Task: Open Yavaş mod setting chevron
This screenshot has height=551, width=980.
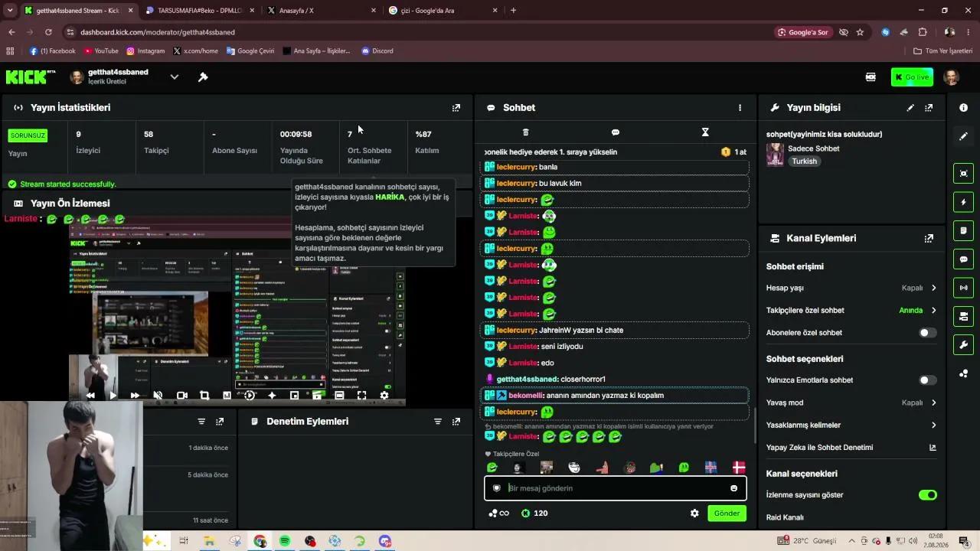Action: [x=933, y=403]
